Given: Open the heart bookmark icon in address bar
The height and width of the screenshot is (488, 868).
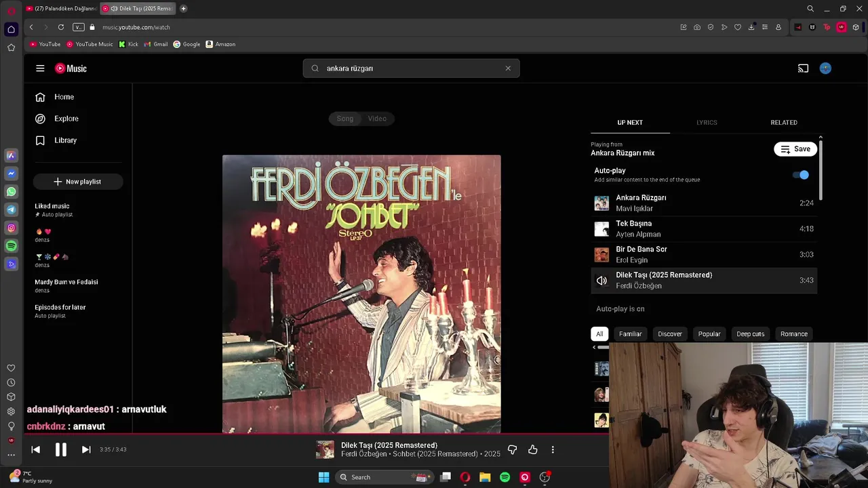Looking at the screenshot, I should 738,27.
